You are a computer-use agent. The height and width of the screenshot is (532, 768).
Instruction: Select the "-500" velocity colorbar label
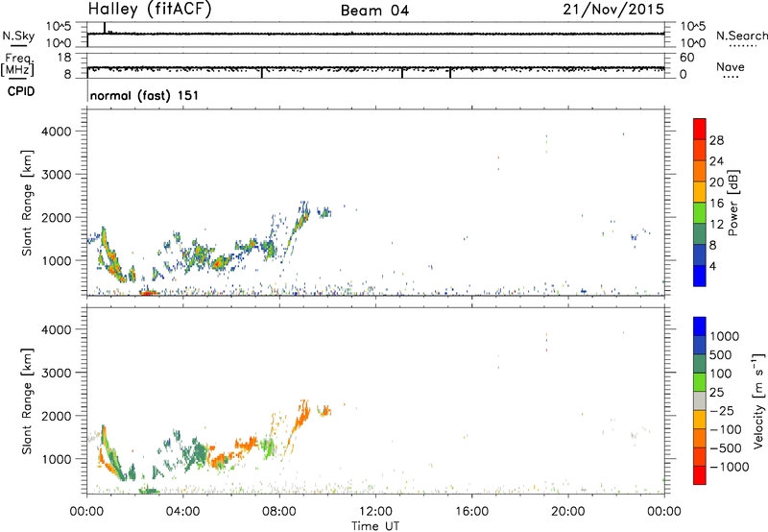pos(726,448)
